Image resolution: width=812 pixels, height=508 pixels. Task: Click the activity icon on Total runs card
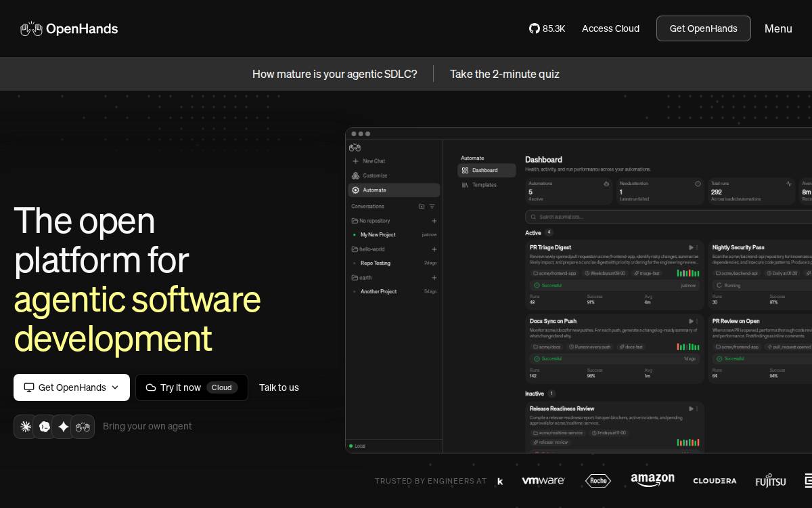[789, 184]
